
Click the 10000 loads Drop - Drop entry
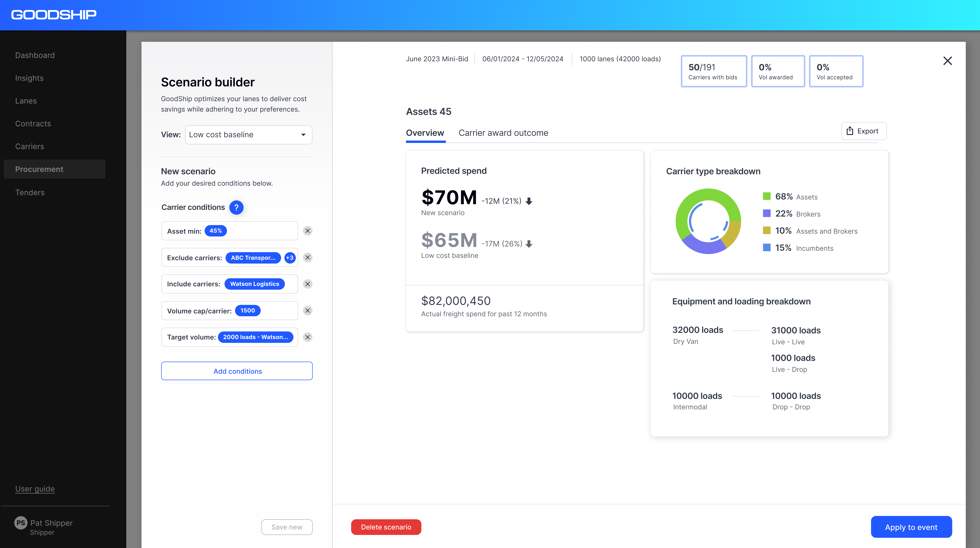tap(796, 401)
